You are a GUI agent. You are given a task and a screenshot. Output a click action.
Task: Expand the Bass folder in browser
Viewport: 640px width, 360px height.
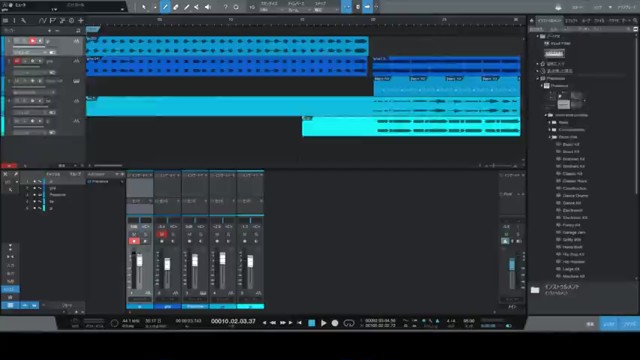[550, 122]
